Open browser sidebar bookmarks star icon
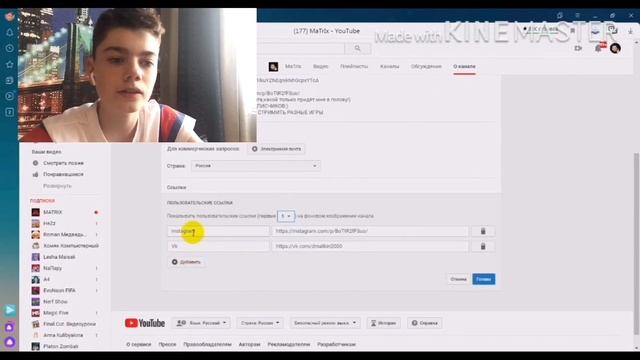The width and height of the screenshot is (640, 360). tap(10, 64)
